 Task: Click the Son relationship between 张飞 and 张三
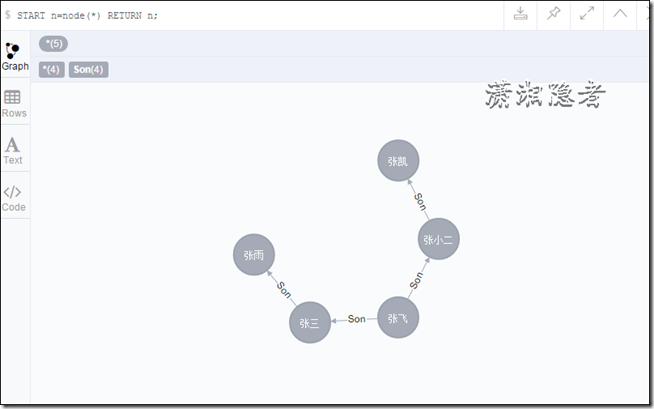click(x=357, y=319)
